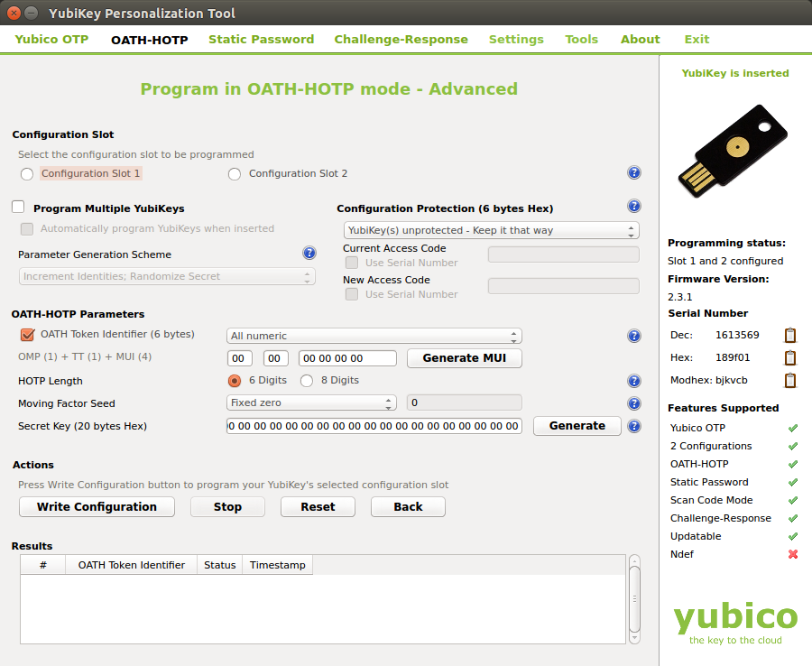812x666 pixels.
Task: Click the MUI field
Action: 347,358
